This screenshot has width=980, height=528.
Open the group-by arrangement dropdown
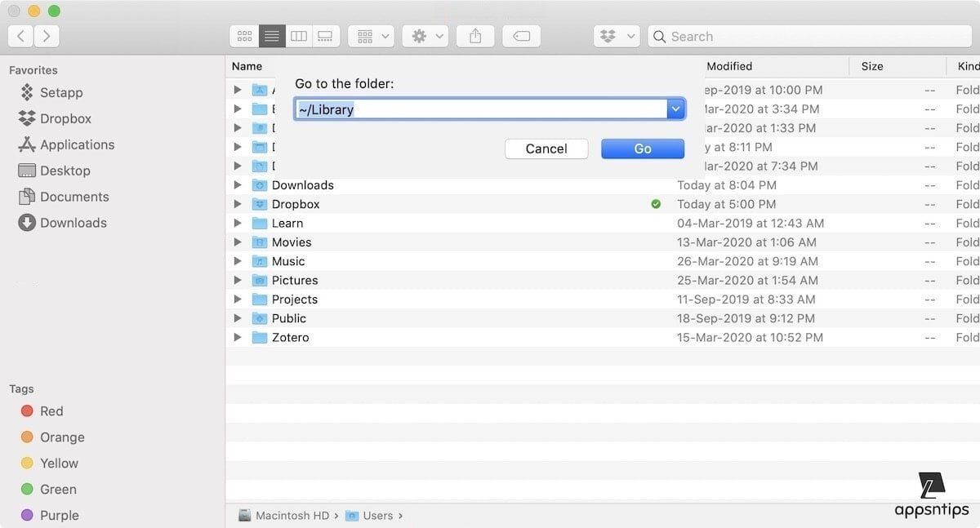(374, 36)
